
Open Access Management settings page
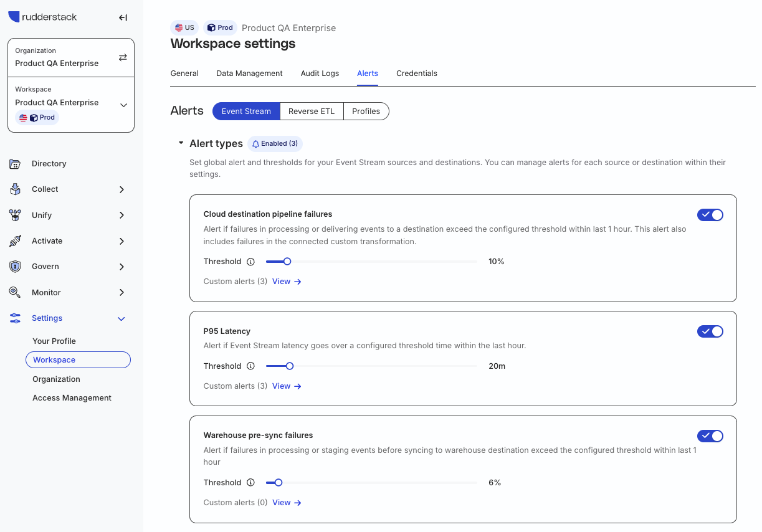pyautogui.click(x=72, y=398)
